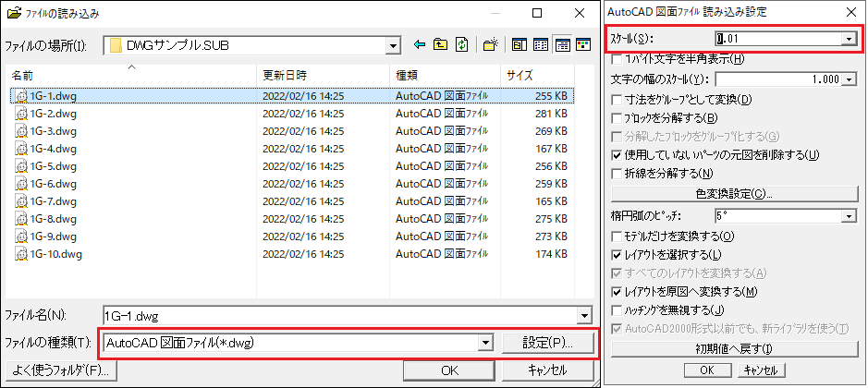This screenshot has height=388, width=868.
Task: Select the file name 1G-2.dwg
Action: click(53, 114)
